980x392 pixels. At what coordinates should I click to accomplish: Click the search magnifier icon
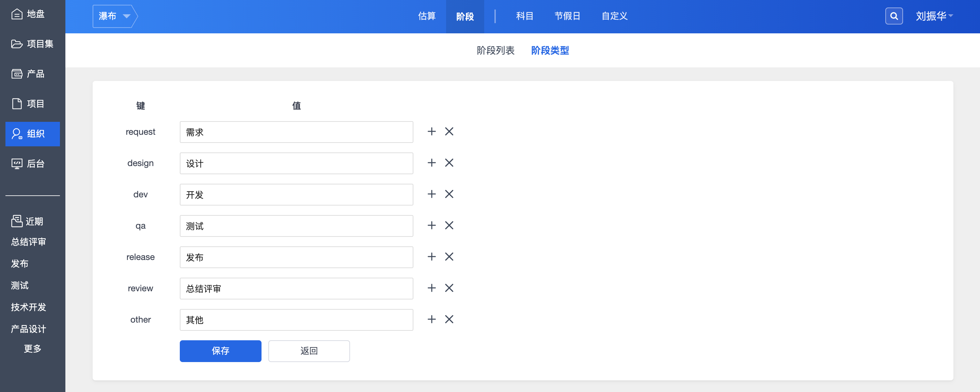894,16
